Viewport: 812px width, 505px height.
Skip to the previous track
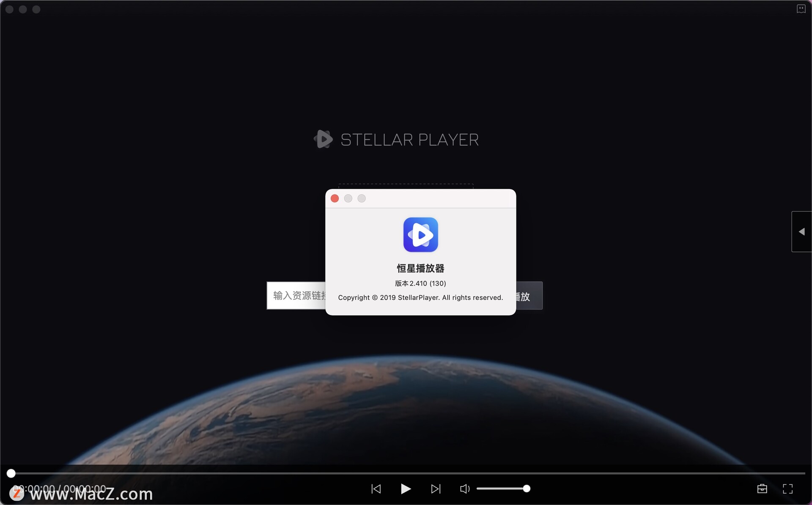[376, 489]
